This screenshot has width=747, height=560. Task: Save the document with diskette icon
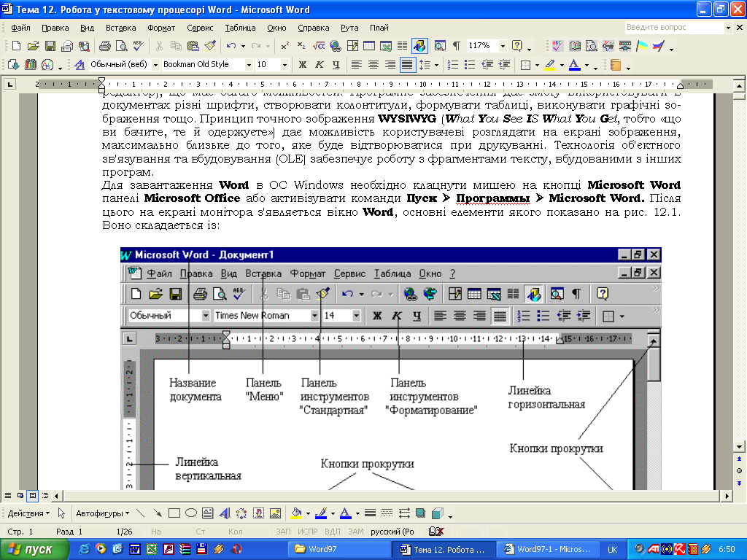tap(50, 46)
